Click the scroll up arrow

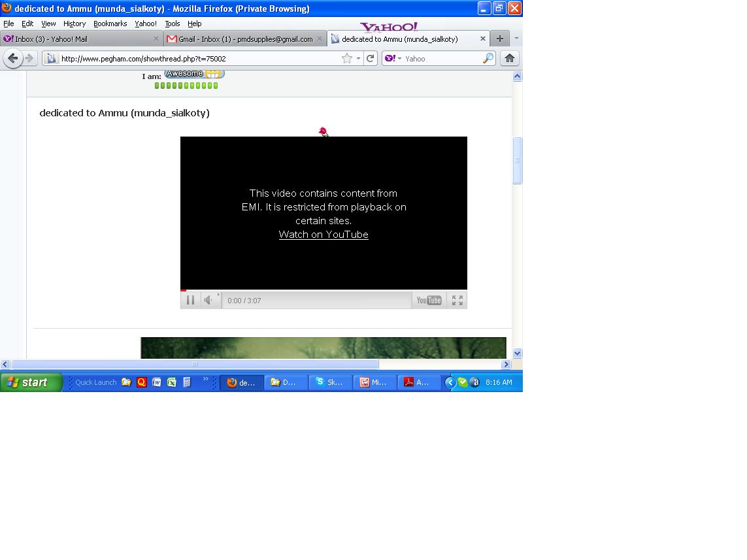(x=518, y=76)
